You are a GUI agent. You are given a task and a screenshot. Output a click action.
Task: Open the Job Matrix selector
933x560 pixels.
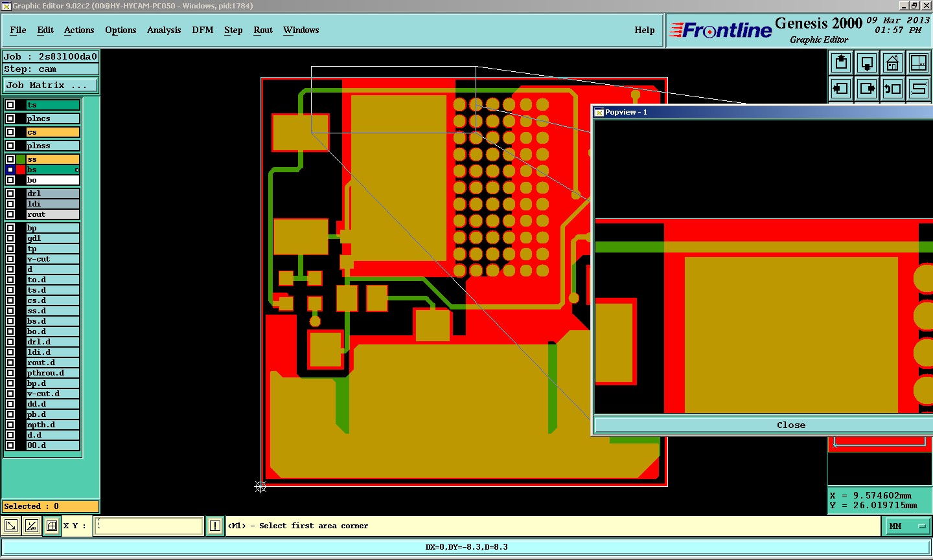[51, 85]
